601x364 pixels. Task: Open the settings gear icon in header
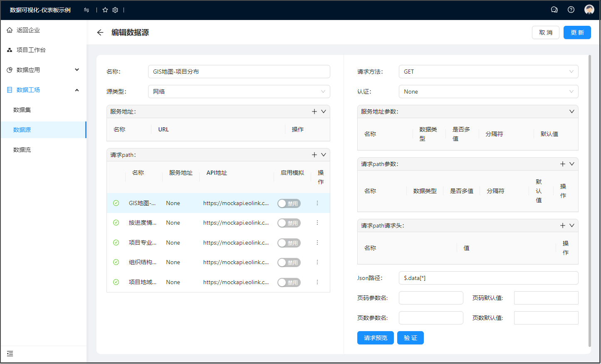click(x=115, y=10)
